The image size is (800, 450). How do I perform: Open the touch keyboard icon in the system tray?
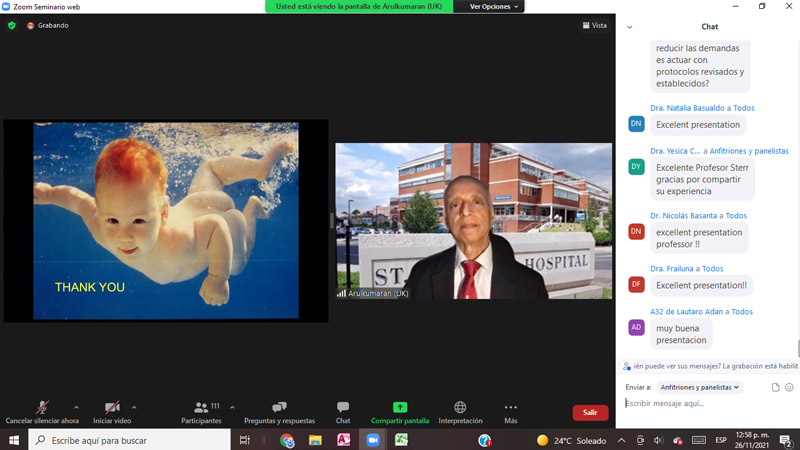[x=699, y=440]
